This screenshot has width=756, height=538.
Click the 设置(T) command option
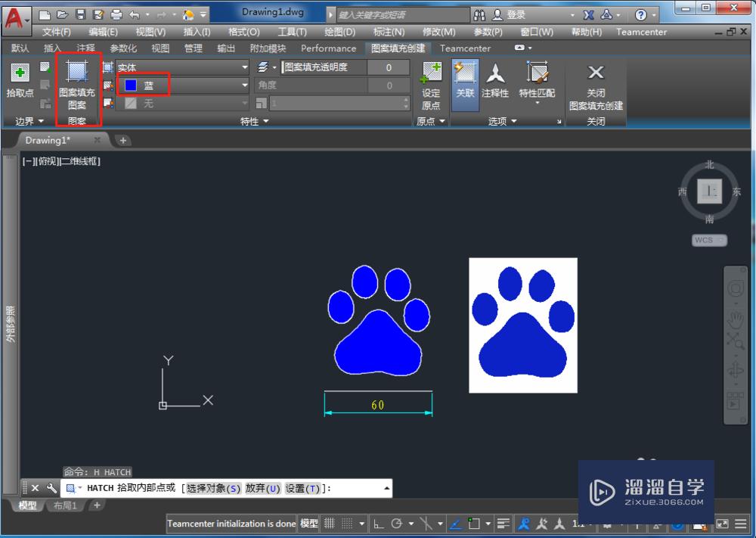pos(302,489)
